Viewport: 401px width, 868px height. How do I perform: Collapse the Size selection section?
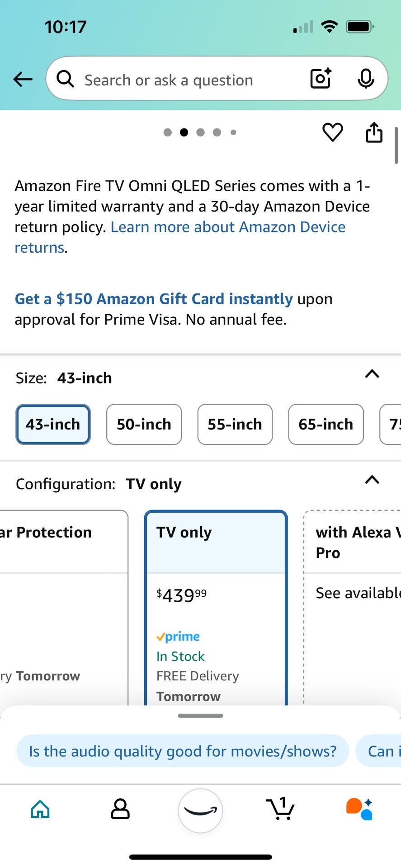372,374
